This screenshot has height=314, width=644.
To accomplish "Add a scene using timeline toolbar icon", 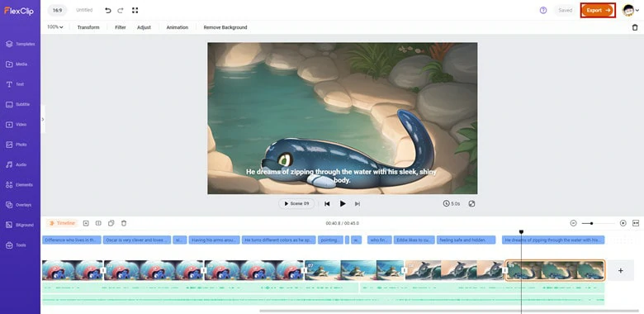I will (x=86, y=223).
